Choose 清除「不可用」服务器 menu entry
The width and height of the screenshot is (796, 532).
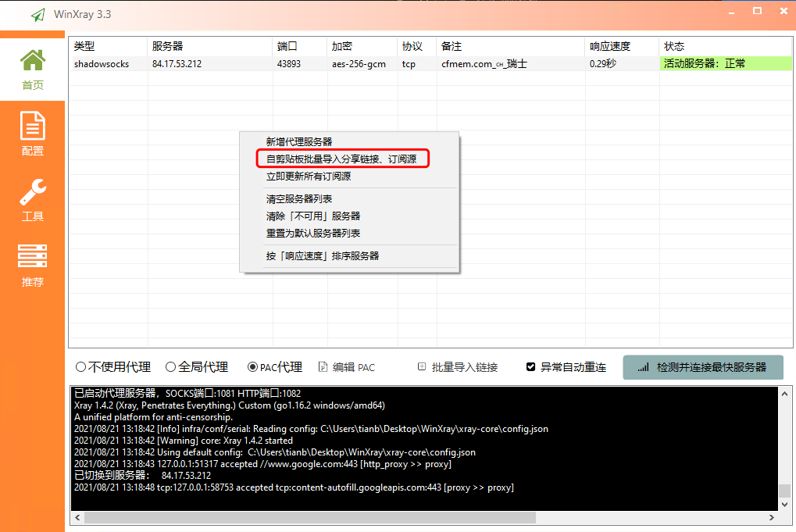[x=313, y=216]
